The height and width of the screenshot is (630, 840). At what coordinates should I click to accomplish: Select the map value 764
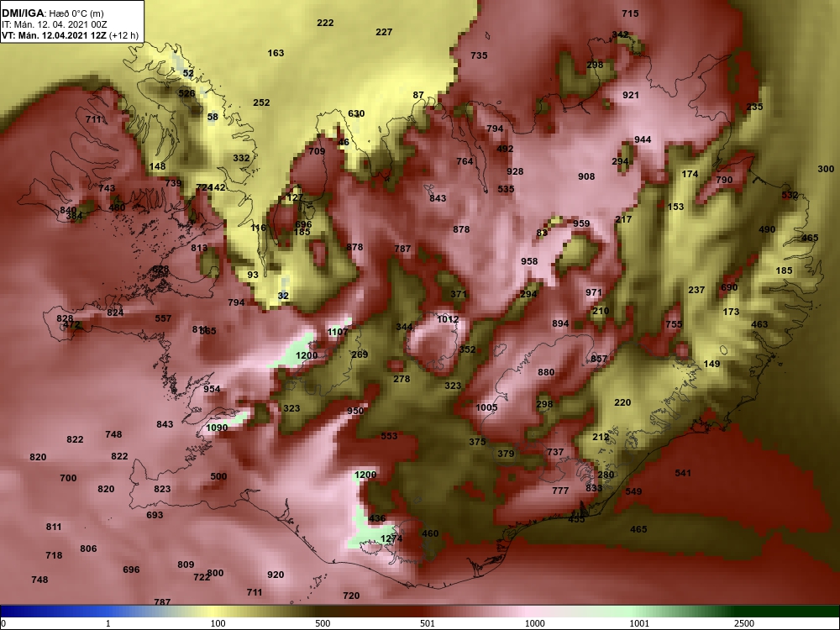465,161
